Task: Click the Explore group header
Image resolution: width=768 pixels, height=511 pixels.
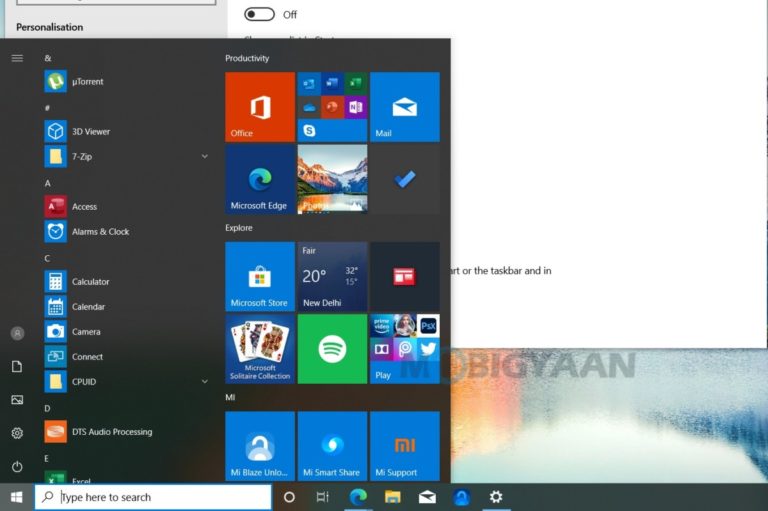Action: [239, 228]
